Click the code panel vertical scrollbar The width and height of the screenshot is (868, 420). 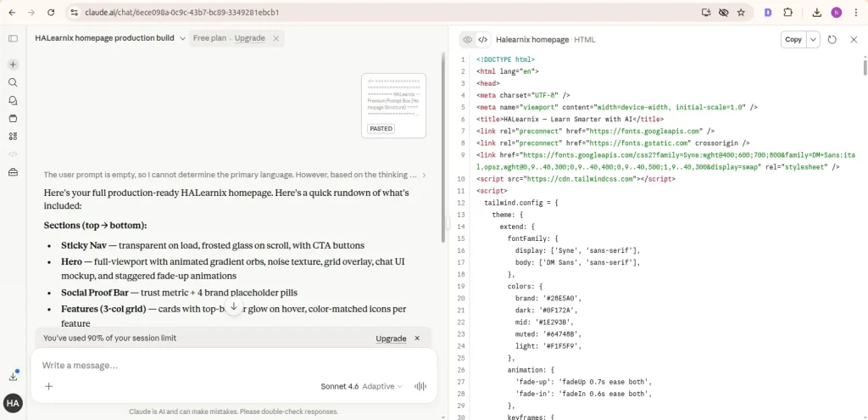[865, 66]
